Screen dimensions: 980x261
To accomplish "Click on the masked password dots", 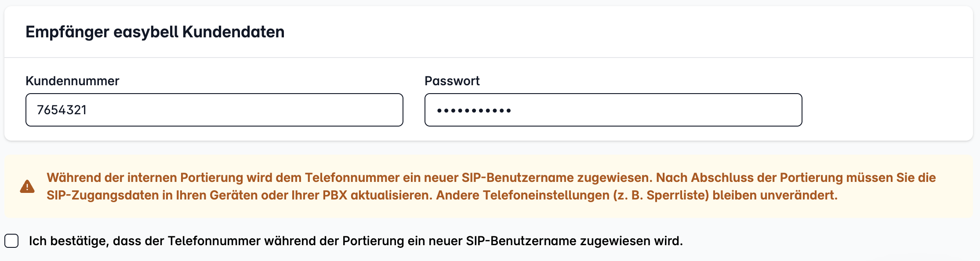I will pyautogui.click(x=474, y=111).
